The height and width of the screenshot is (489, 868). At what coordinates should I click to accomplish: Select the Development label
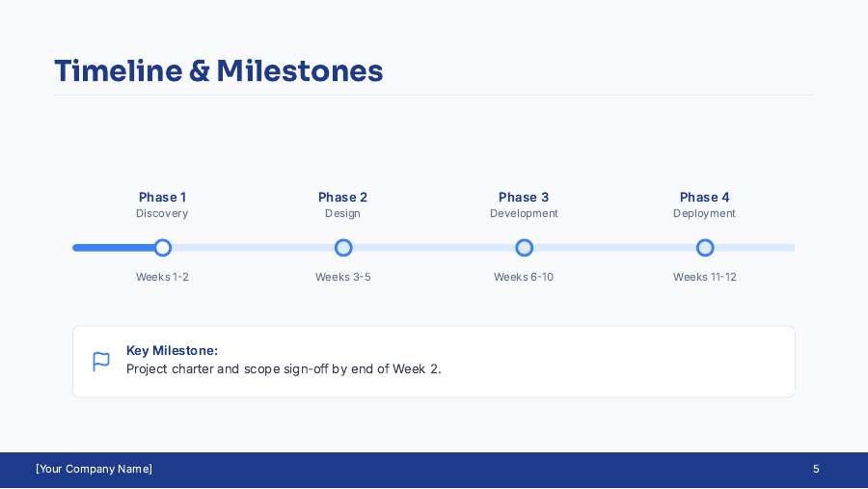click(x=524, y=213)
